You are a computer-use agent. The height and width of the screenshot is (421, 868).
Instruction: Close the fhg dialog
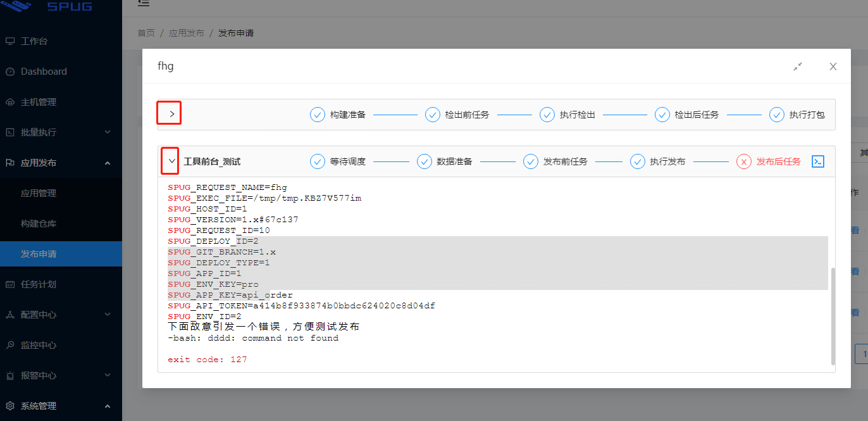(x=833, y=66)
